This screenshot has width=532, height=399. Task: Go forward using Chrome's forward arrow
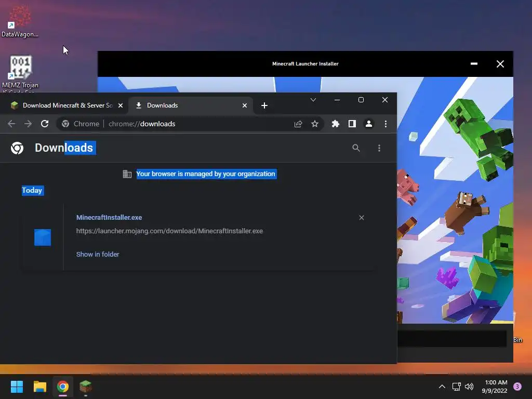pos(28,124)
